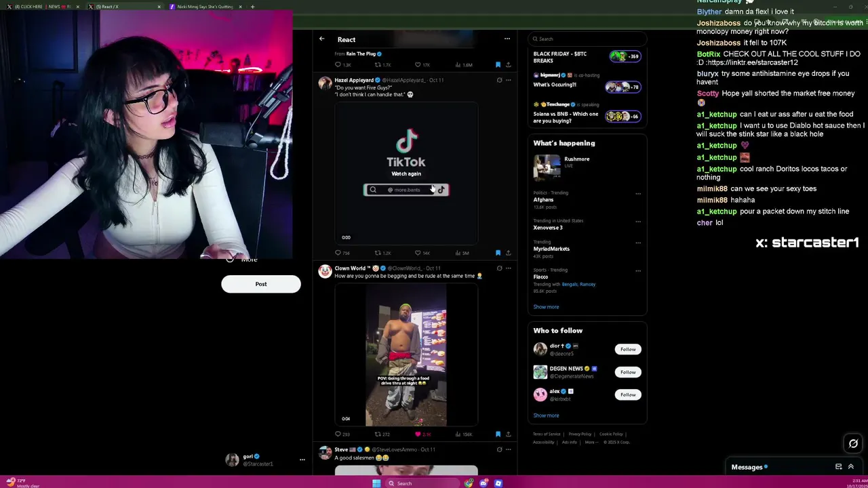Share the Rain The Plug post
This screenshot has height=488, width=868.
click(508, 64)
